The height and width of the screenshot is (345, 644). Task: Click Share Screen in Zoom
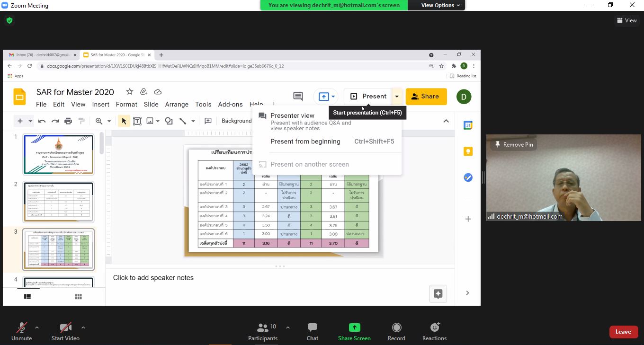click(x=354, y=331)
